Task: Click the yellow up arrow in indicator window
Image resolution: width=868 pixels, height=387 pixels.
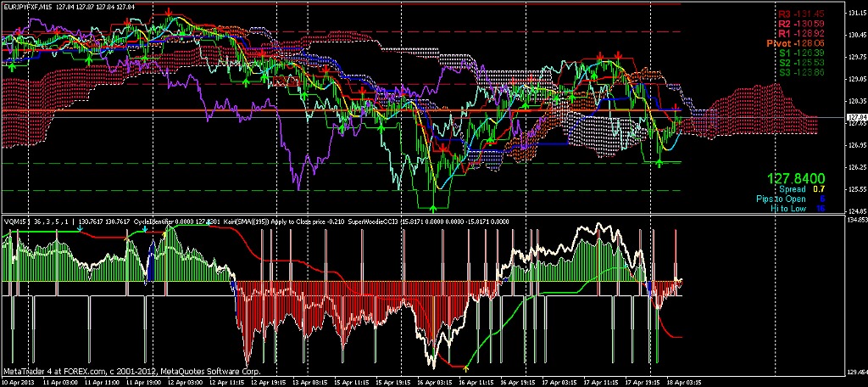Action: point(465,368)
